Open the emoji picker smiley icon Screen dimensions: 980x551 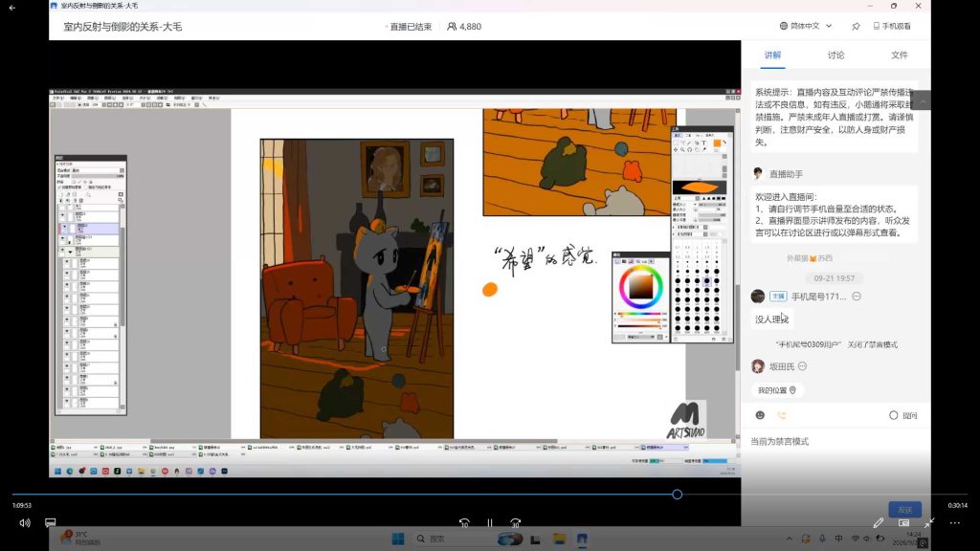tap(760, 415)
